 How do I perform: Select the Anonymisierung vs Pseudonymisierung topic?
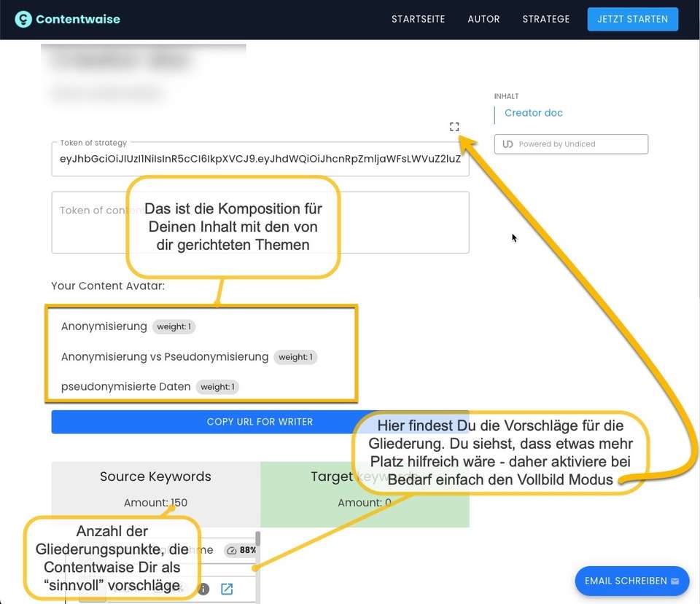(165, 357)
